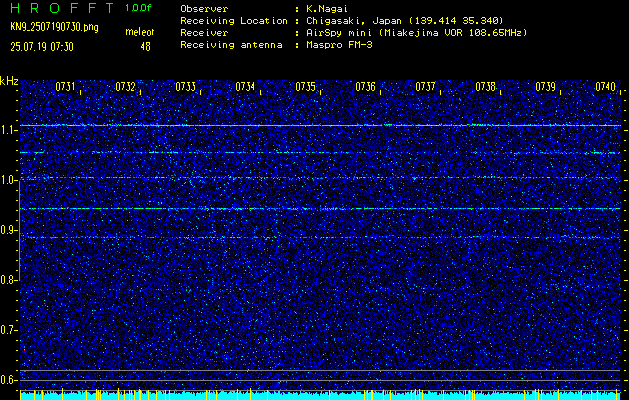
Task: Click the 0.9 kHz axis label
Action: 7,230
